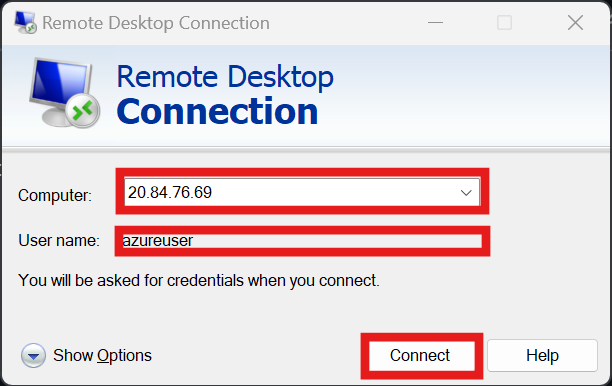Click the round blue Show Options arrow icon
The height and width of the screenshot is (386, 612).
[33, 356]
